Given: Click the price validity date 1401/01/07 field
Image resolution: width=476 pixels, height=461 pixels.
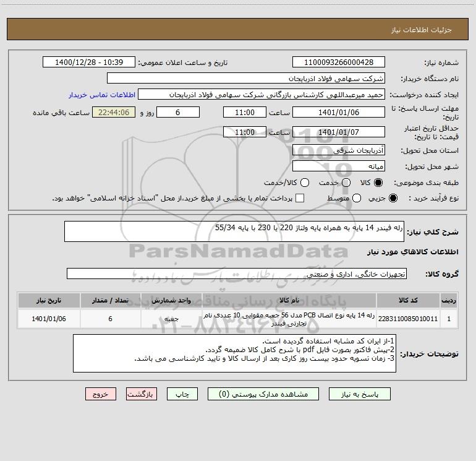Looking at the screenshot, I should pos(339,132).
